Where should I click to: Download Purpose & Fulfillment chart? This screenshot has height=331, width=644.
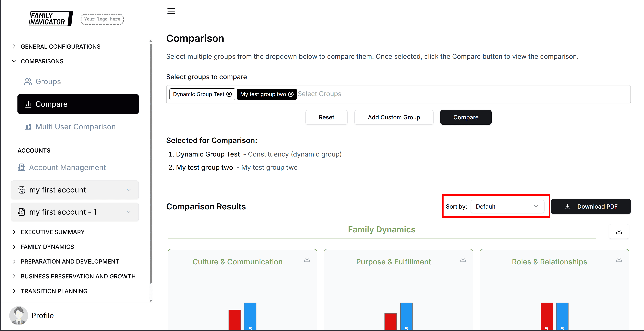pyautogui.click(x=463, y=259)
